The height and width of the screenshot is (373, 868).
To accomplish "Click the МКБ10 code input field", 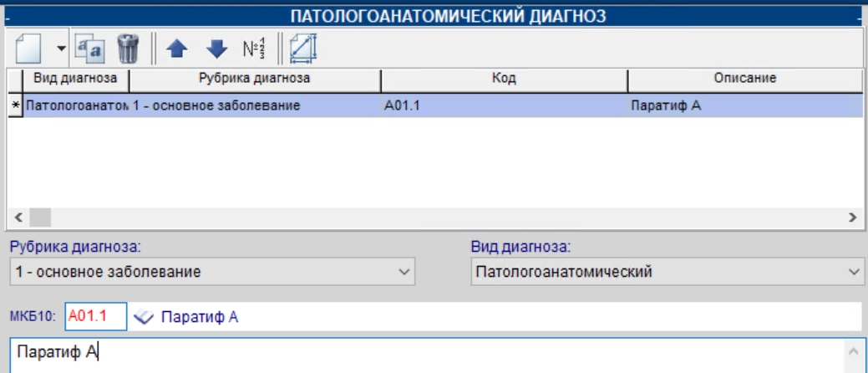I will pyautogui.click(x=96, y=316).
